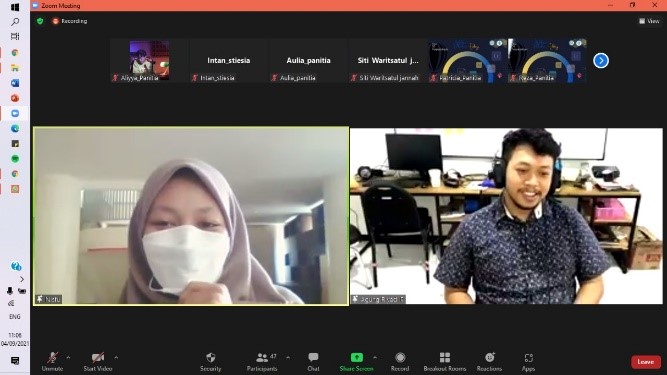Screen dimensions: 667x375
Task: Click the green encryption shield icon
Action: (40, 21)
